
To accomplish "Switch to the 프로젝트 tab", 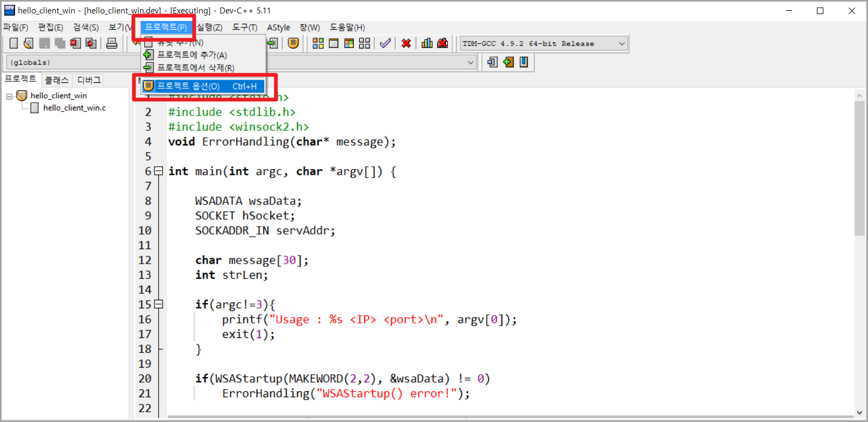I will tap(20, 79).
